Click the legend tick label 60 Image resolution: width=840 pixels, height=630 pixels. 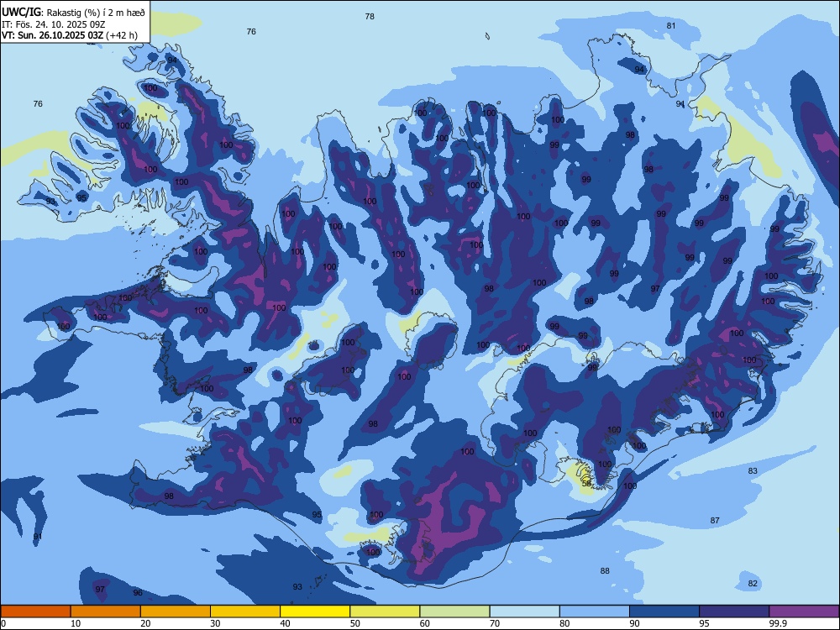[425, 623]
